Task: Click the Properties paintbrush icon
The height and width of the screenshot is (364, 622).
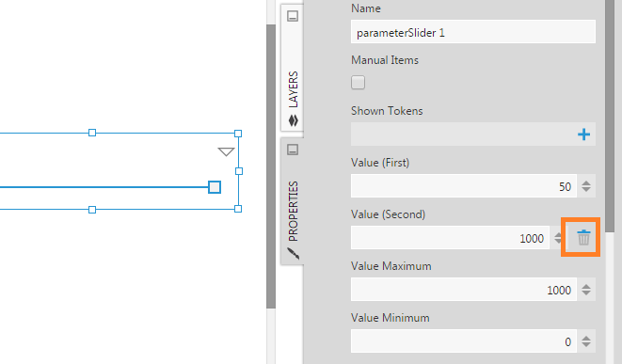Action: 294,253
